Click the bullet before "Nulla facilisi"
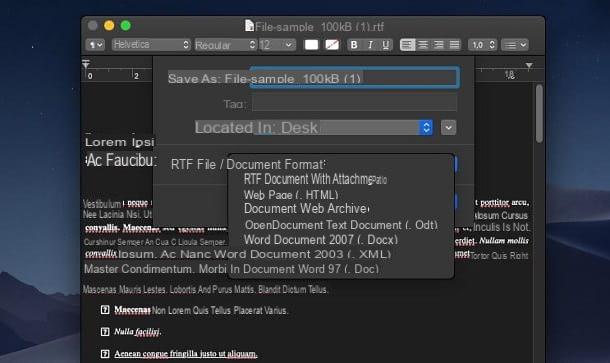Image resolution: width=610 pixels, height=363 pixels. [105, 331]
